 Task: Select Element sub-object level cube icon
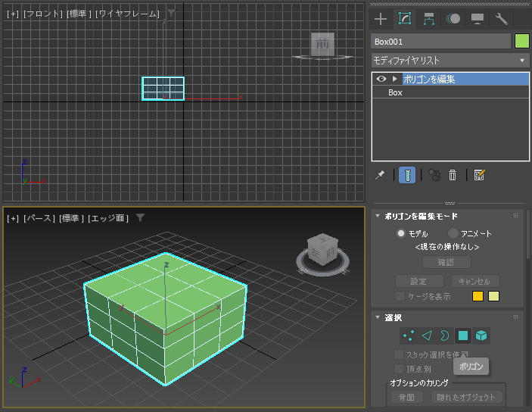coord(481,336)
